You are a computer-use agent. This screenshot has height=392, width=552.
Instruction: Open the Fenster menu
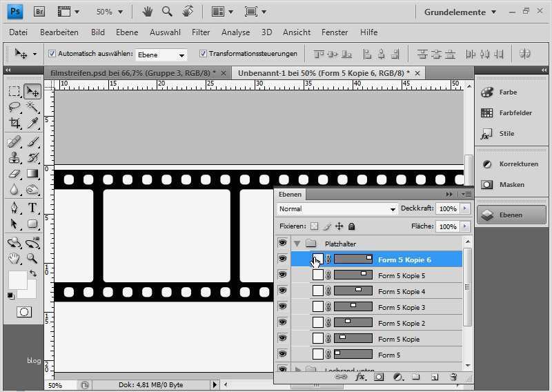[335, 32]
